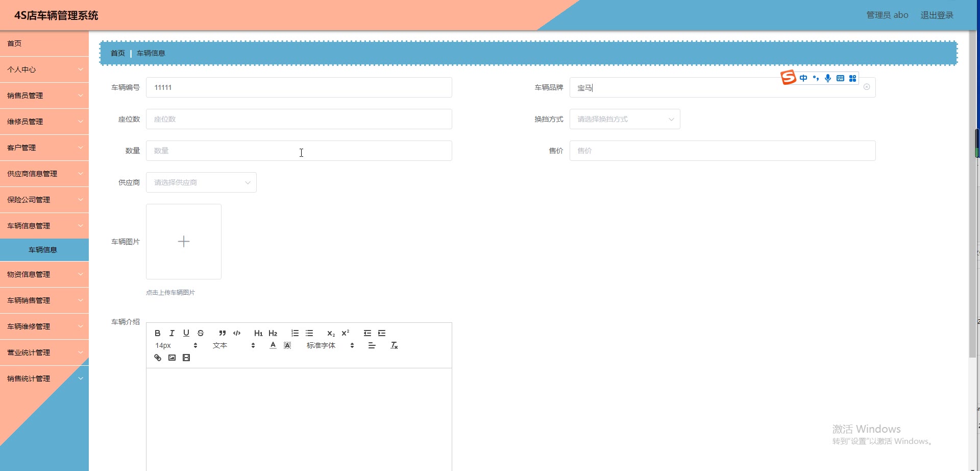Screen dimensions: 980x471
Task: Expand 维修员管理 sidebar menu
Action: pos(44,122)
